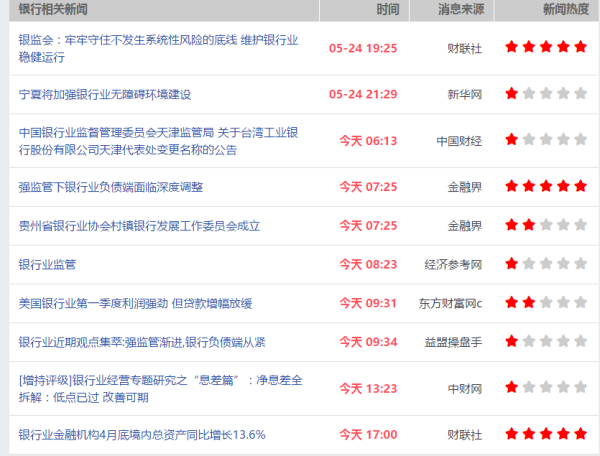Open [增持评级]银行业经营专题研究之息差篇 link
Screen dimensions: 600x456
tap(160, 389)
